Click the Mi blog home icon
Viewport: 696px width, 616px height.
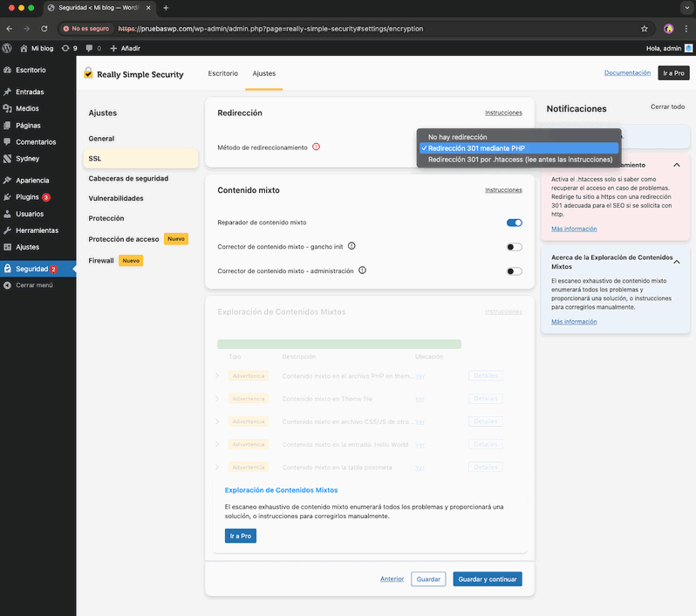tap(24, 48)
